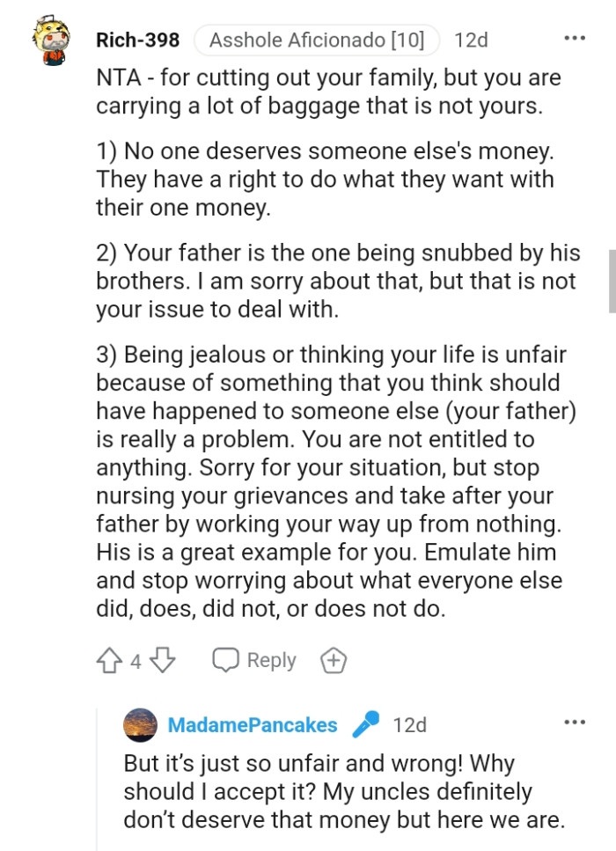Click the Reply text label
616x851 pixels.
pyautogui.click(x=270, y=659)
